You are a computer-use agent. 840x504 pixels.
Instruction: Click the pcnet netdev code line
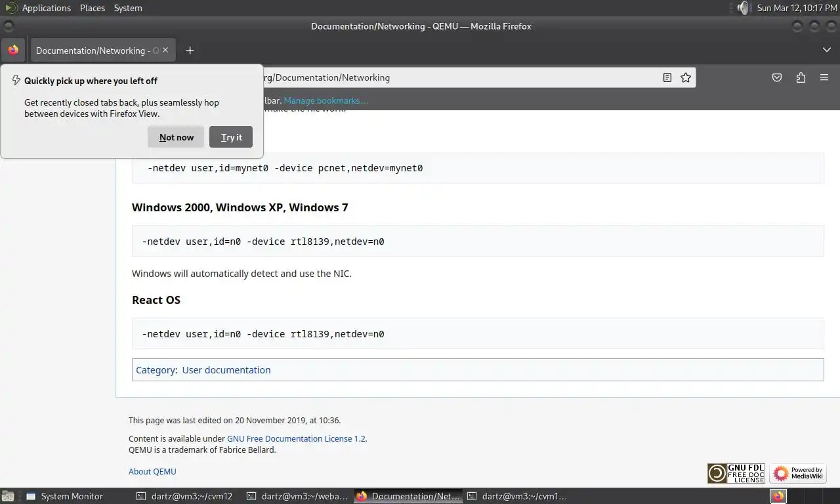285,168
